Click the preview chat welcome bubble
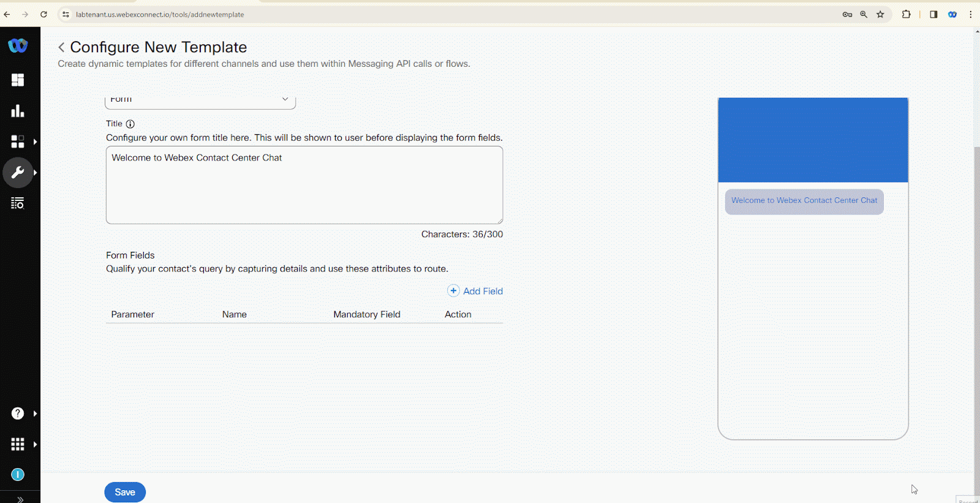Screen dimensions: 980x503 point(804,202)
